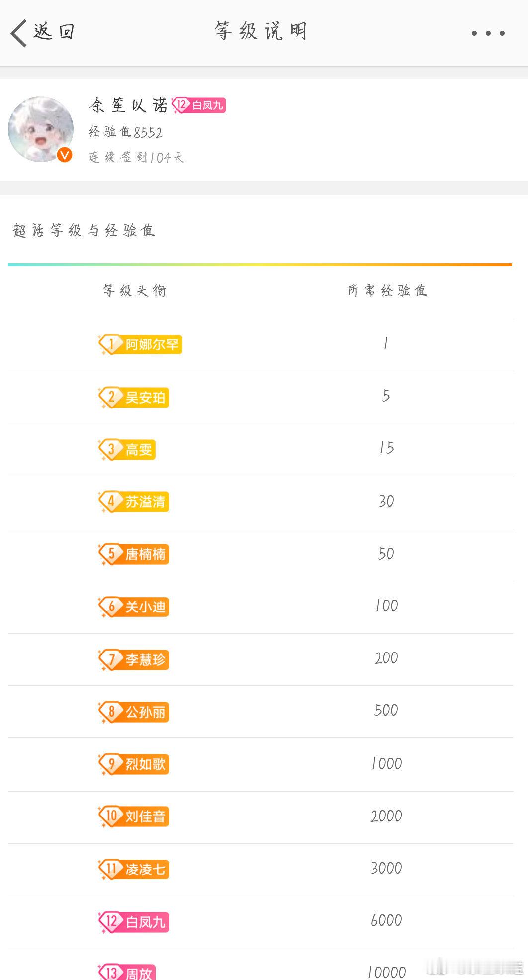Tap the username 余笙以诺
The height and width of the screenshot is (980, 528).
129,105
